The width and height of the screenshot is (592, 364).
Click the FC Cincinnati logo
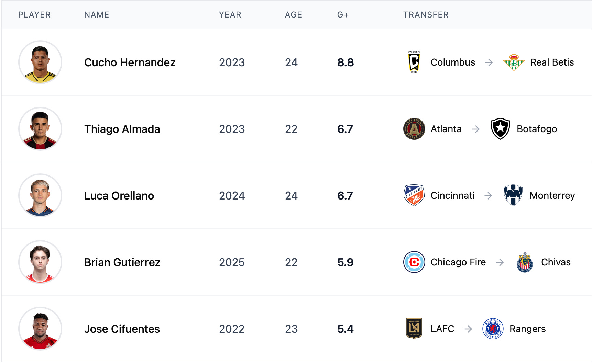414,195
